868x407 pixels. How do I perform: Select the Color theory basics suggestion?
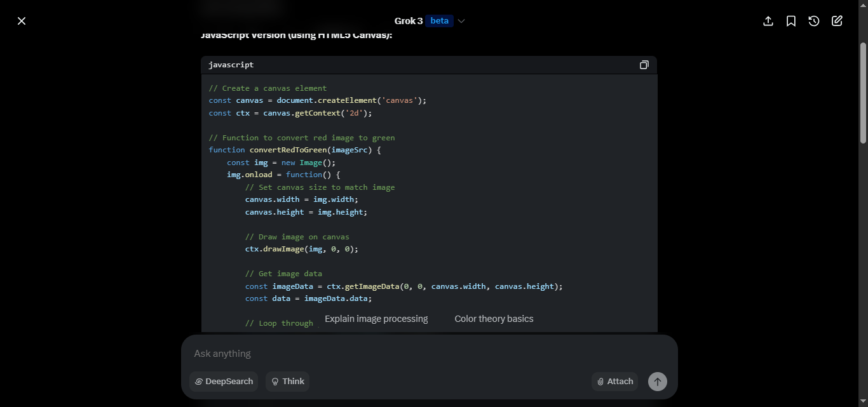coord(494,318)
